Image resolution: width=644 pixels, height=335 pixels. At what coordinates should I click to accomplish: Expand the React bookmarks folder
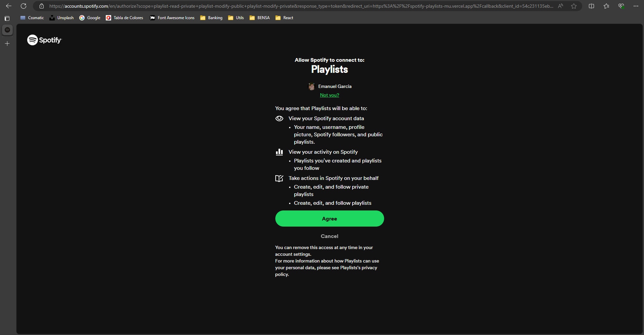(284, 18)
